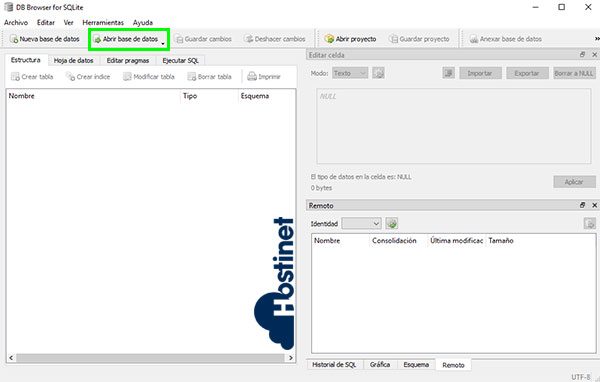Click the green icon next to Identidad

pyautogui.click(x=391, y=224)
